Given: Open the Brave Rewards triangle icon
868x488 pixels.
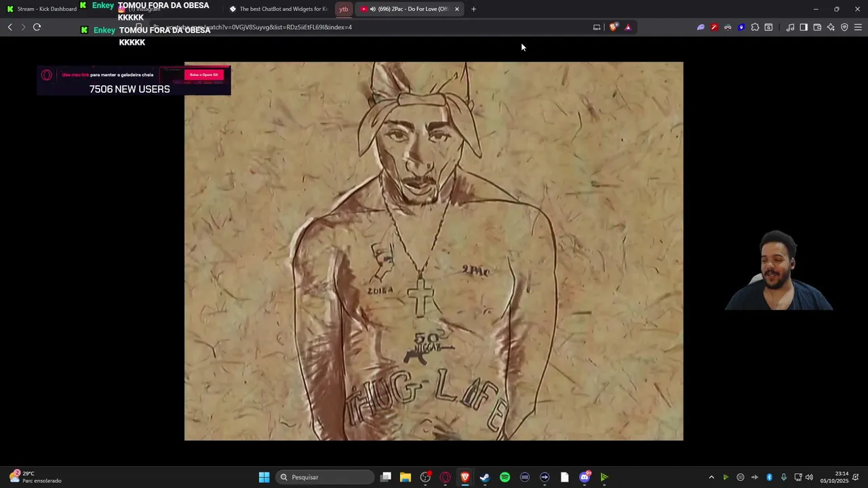Looking at the screenshot, I should coord(628,27).
